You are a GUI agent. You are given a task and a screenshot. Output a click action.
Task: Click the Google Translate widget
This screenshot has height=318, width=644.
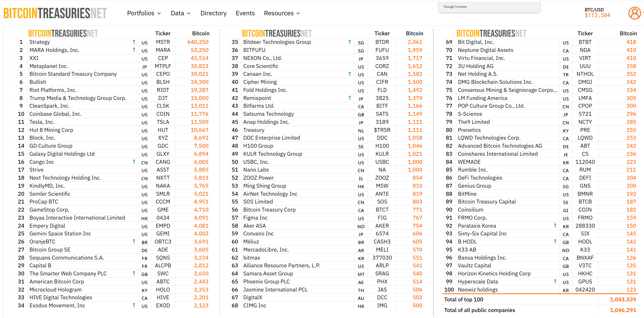(455, 7)
